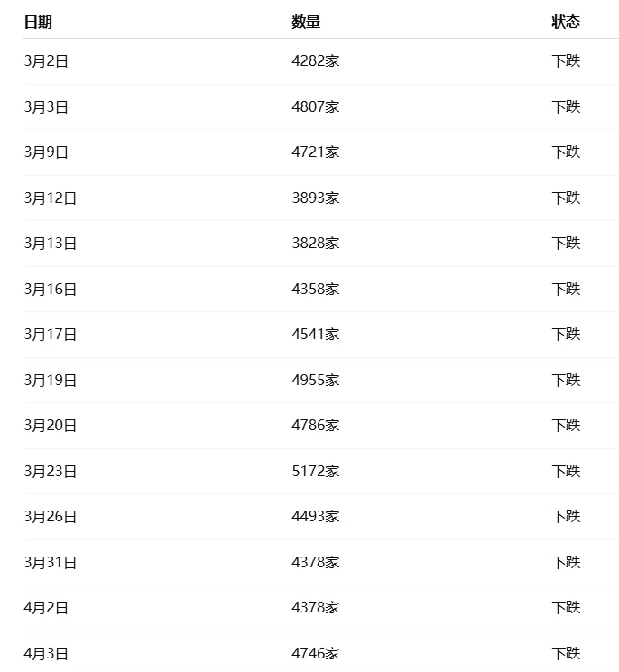Click the 5172家 quantity cell
This screenshot has width=619, height=672.
315,471
